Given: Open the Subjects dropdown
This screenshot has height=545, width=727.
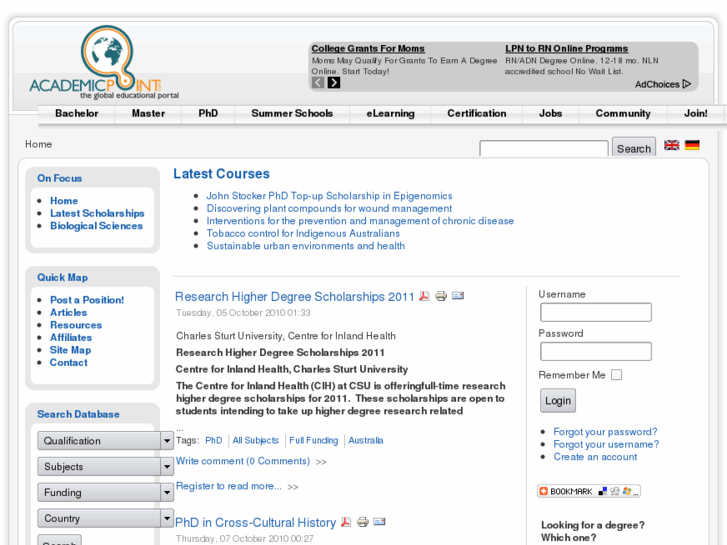Looking at the screenshot, I should click(105, 467).
